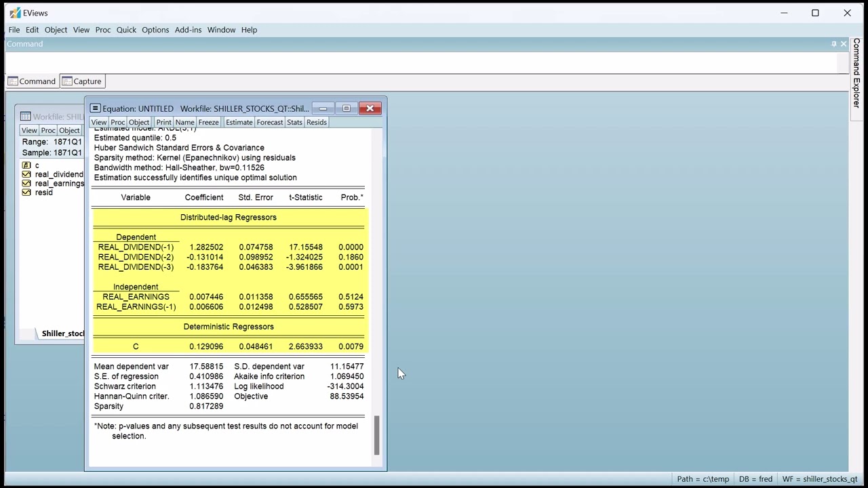Screen dimensions: 868x488
Task: Click the Path = c:\temp status entry
Action: [x=703, y=479]
